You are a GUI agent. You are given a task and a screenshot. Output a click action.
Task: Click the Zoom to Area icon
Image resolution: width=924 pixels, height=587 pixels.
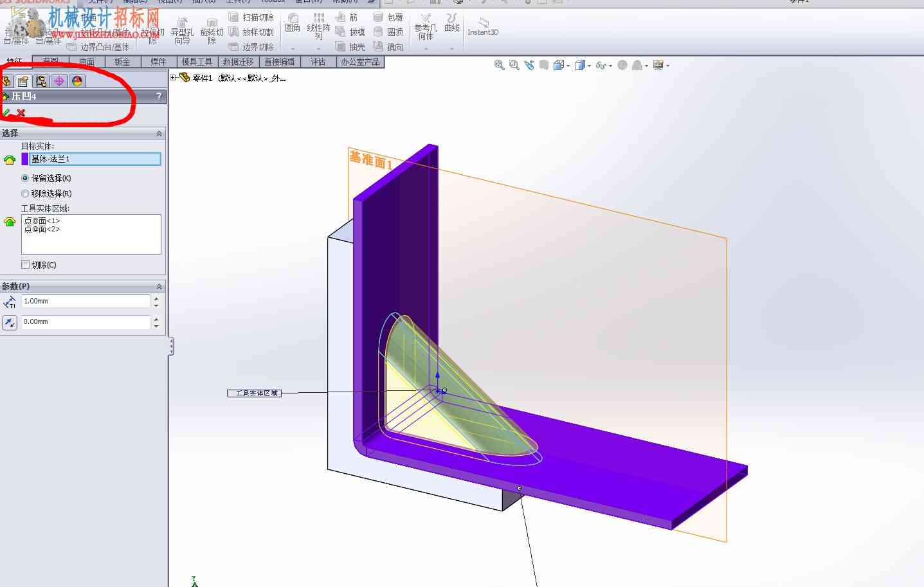(x=514, y=65)
